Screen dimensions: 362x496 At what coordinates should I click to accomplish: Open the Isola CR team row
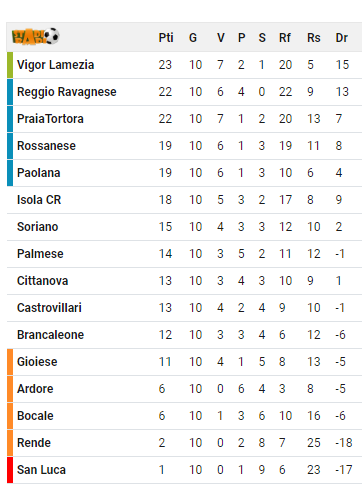(184, 200)
